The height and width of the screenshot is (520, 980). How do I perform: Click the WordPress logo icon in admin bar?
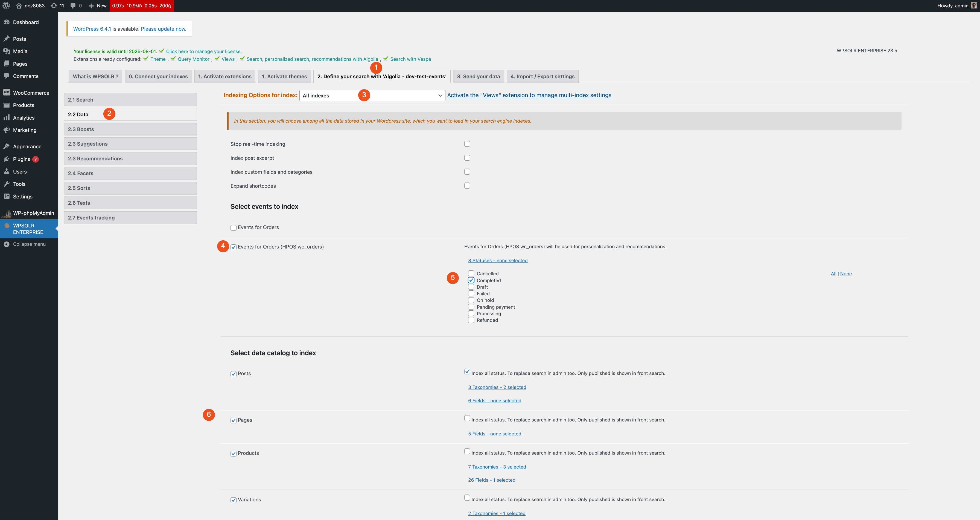(x=6, y=6)
